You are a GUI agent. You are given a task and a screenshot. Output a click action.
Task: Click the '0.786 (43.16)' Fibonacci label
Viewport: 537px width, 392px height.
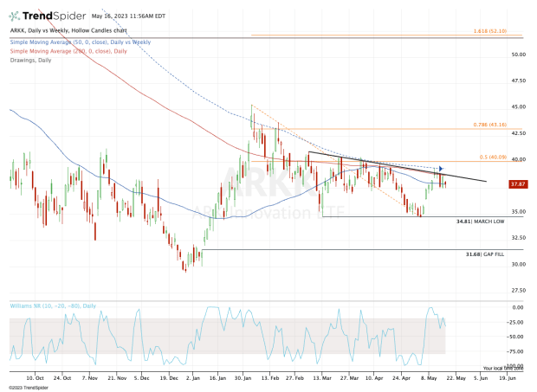tap(490, 125)
